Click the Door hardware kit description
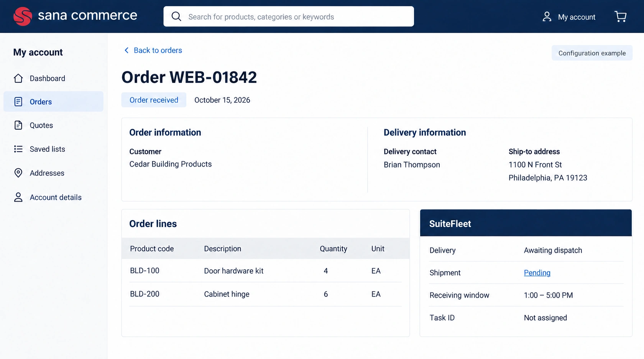This screenshot has height=359, width=644. tap(234, 271)
